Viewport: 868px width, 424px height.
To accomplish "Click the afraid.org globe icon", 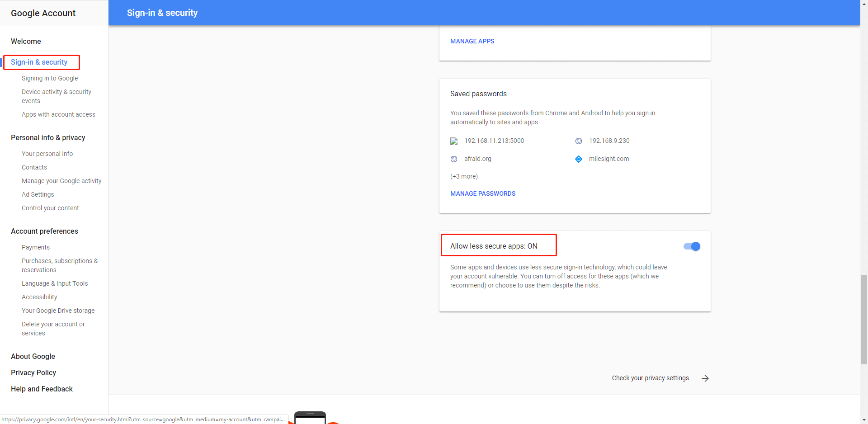I will click(x=454, y=159).
